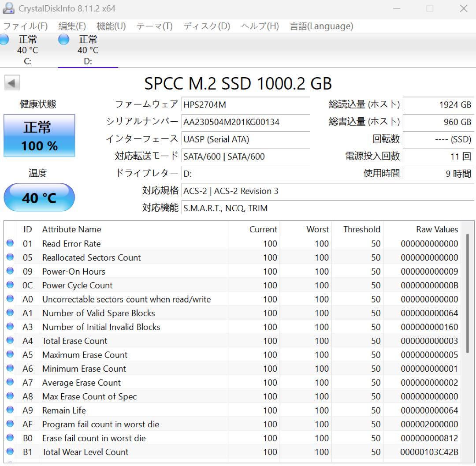Click the 正常 100% health status button
The width and height of the screenshot is (476, 466).
point(39,135)
